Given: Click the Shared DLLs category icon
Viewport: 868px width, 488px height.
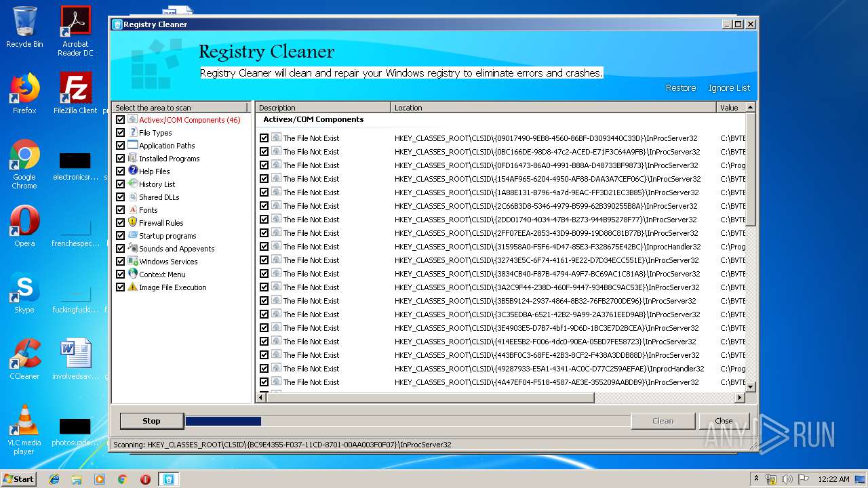Looking at the screenshot, I should [x=133, y=197].
